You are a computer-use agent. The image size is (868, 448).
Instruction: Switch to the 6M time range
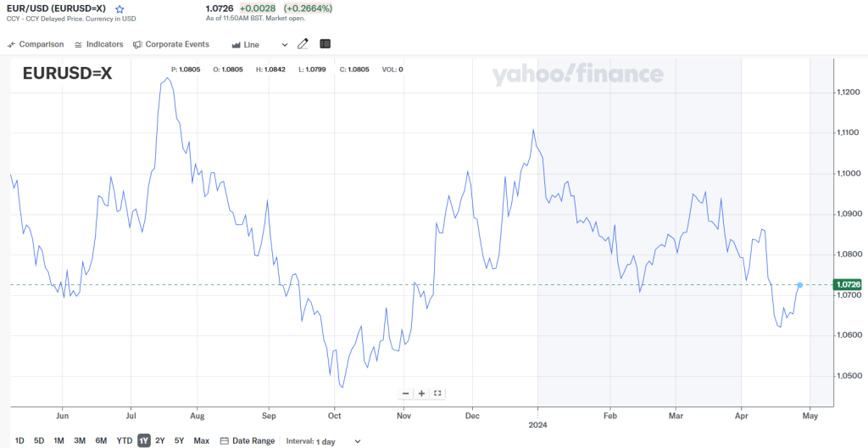pos(101,441)
